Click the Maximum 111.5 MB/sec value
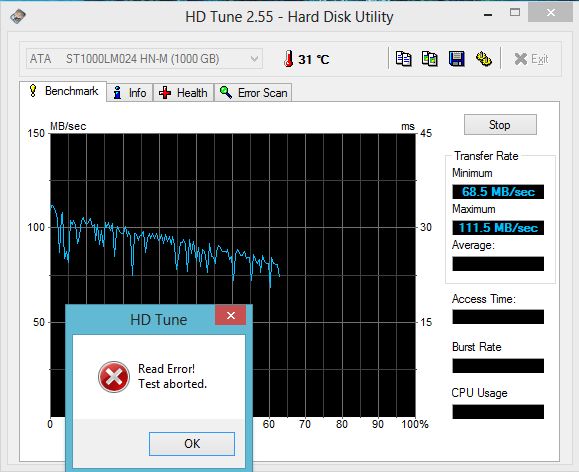The width and height of the screenshot is (579, 472). (x=498, y=228)
